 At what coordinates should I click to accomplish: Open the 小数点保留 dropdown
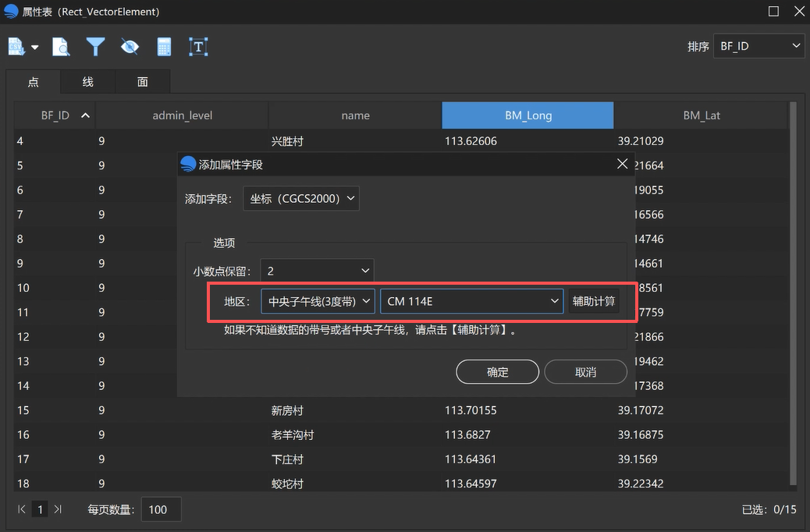[x=317, y=271]
